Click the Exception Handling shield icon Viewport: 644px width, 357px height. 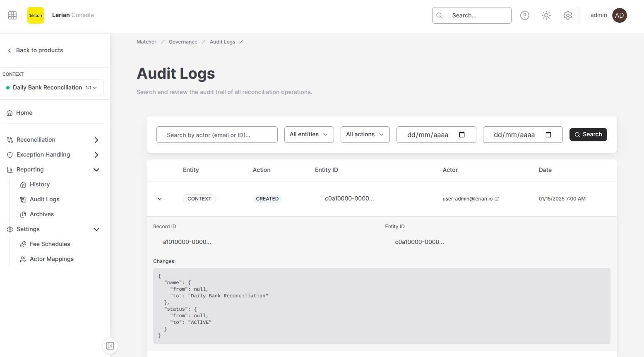coord(10,155)
